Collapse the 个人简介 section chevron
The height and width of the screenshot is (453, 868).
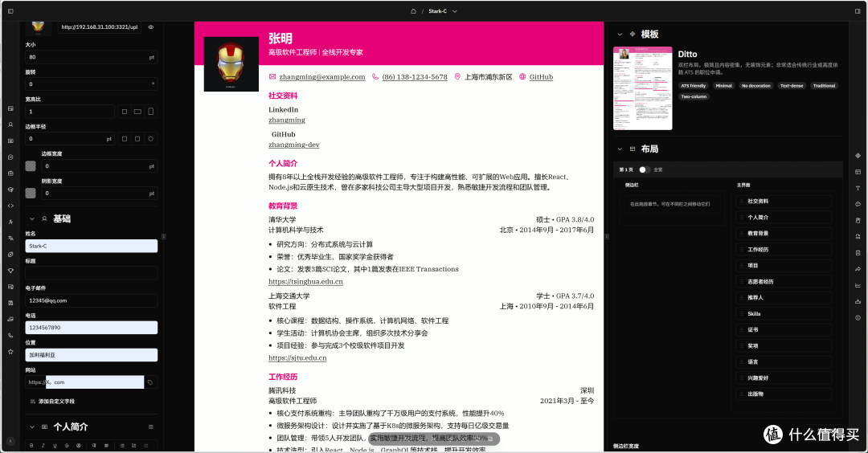coord(31,427)
